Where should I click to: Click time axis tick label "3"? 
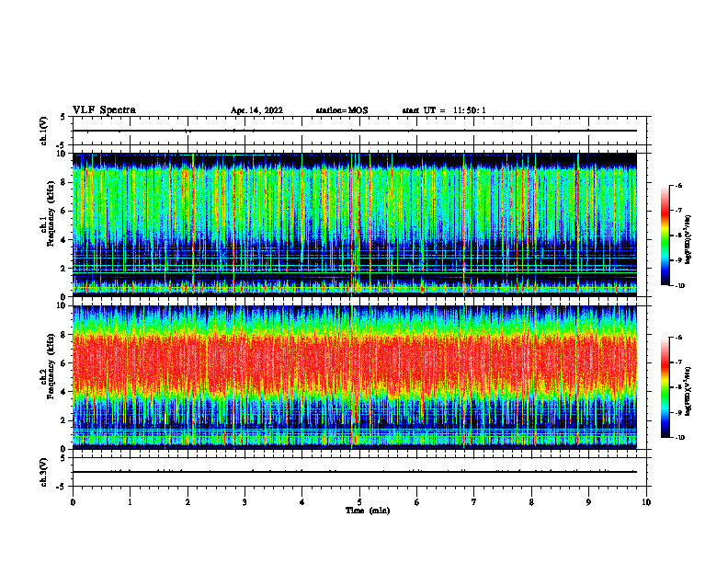point(245,502)
